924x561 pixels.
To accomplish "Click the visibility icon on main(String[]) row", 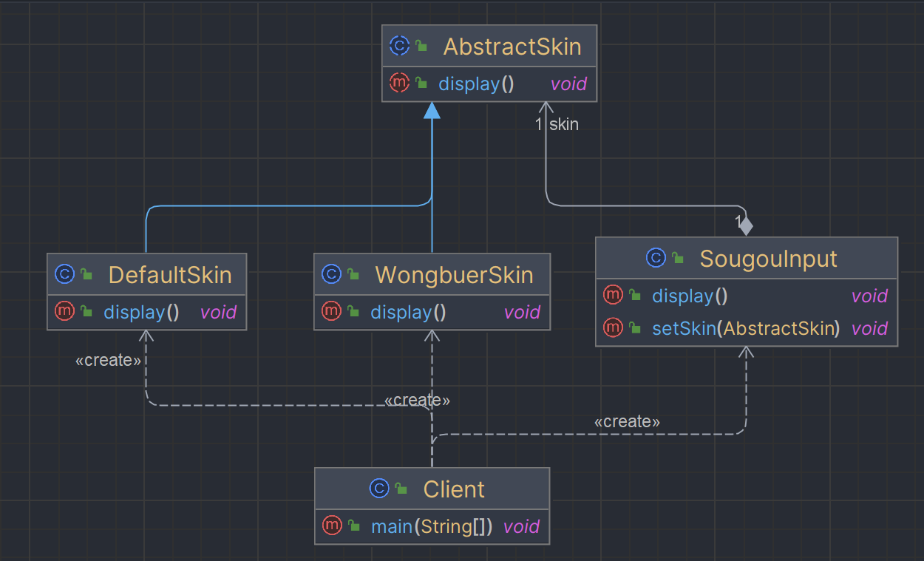I will (x=354, y=526).
